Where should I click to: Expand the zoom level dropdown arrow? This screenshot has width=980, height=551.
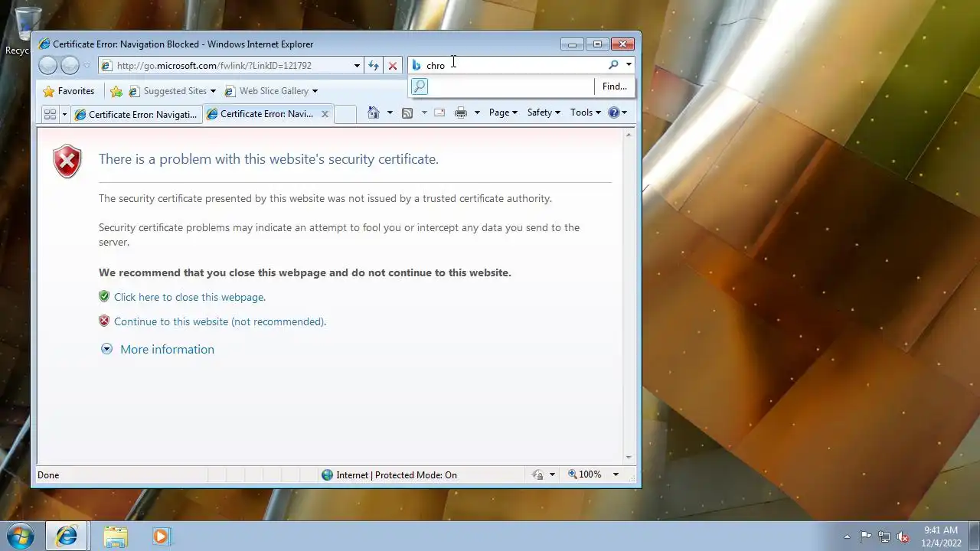tap(616, 474)
